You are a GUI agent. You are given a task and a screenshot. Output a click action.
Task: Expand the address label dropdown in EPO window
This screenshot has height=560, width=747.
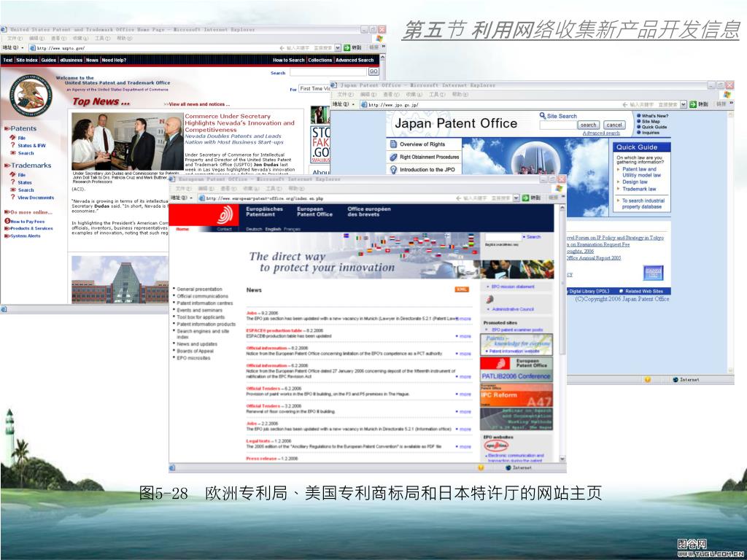click(191, 198)
